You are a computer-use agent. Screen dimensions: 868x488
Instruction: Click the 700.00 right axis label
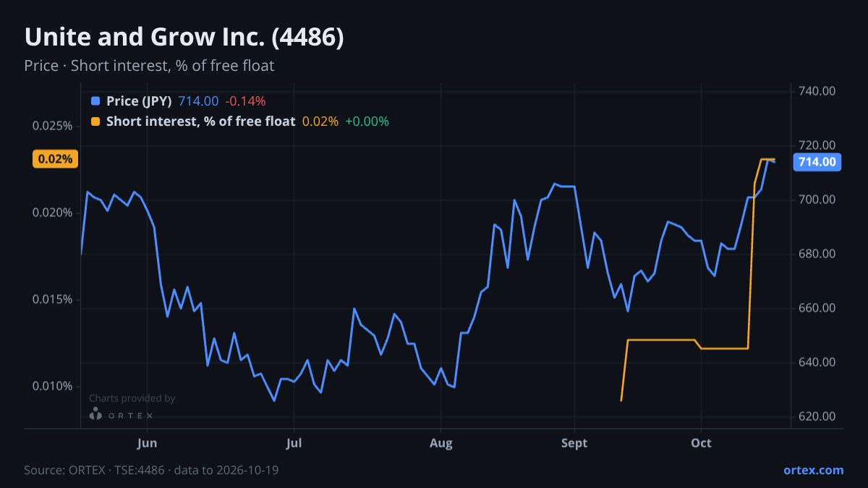(817, 200)
